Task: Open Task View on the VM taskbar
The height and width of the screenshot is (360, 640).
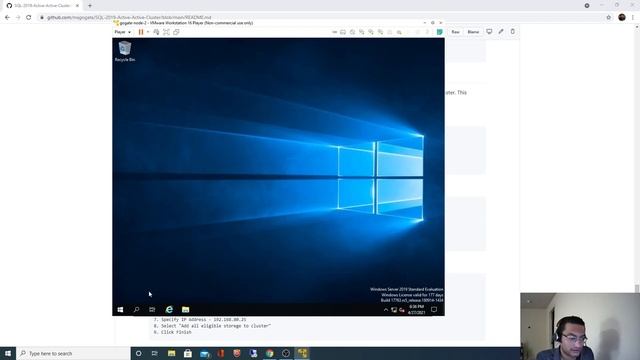Action: point(152,310)
